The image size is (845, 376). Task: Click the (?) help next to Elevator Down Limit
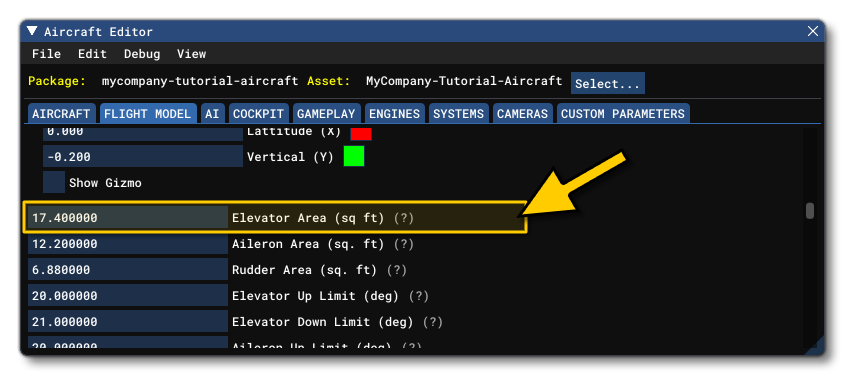pos(433,322)
